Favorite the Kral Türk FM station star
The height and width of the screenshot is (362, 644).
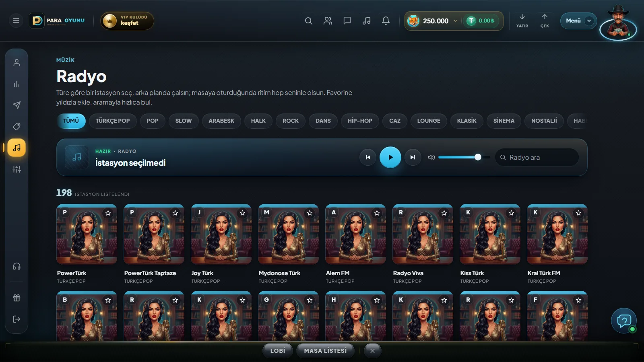pos(579,213)
